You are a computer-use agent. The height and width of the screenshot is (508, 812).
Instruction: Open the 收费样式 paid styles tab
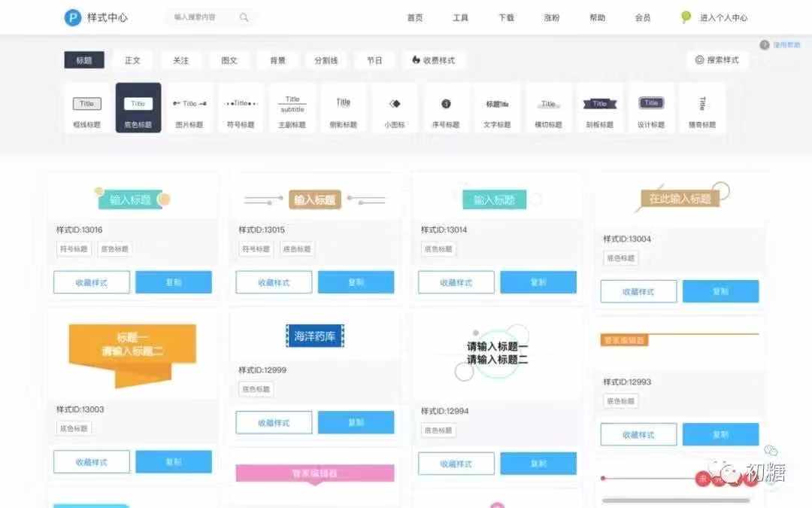(434, 60)
